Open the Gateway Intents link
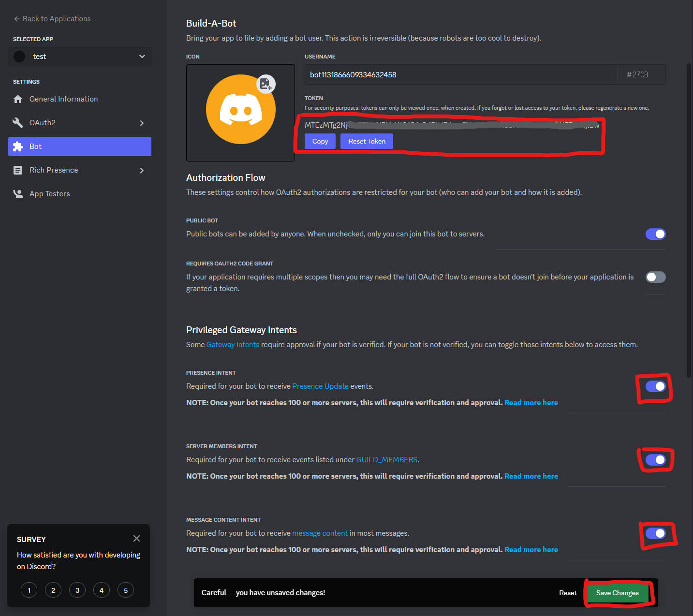 coord(233,345)
